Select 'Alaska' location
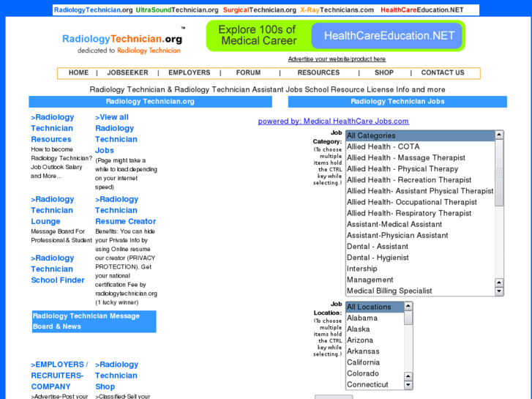The image size is (532, 399). (375, 329)
